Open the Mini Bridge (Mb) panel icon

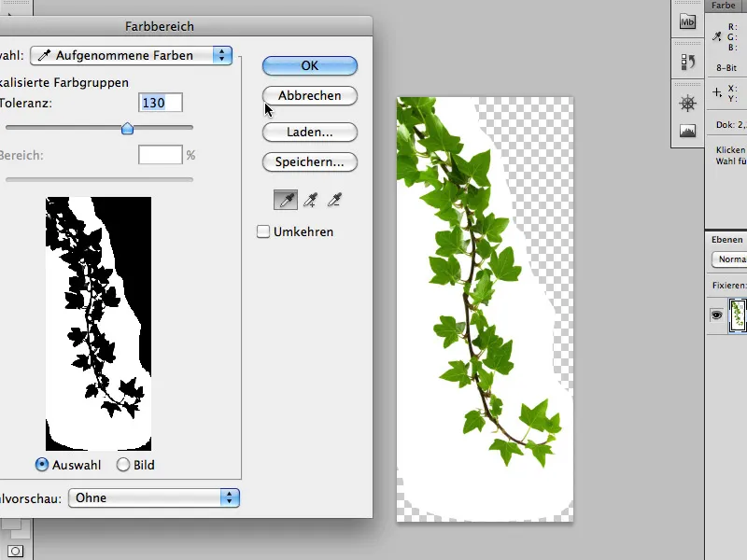coord(687,21)
